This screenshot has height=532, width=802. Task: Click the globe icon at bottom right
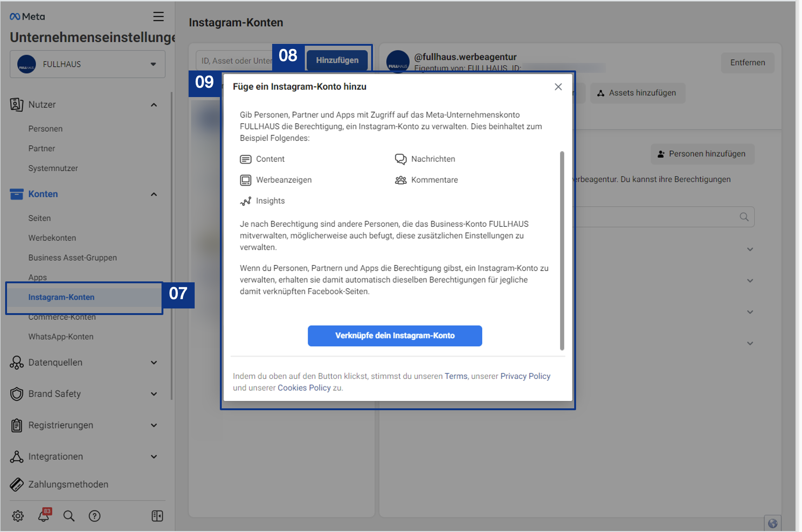coord(773,523)
